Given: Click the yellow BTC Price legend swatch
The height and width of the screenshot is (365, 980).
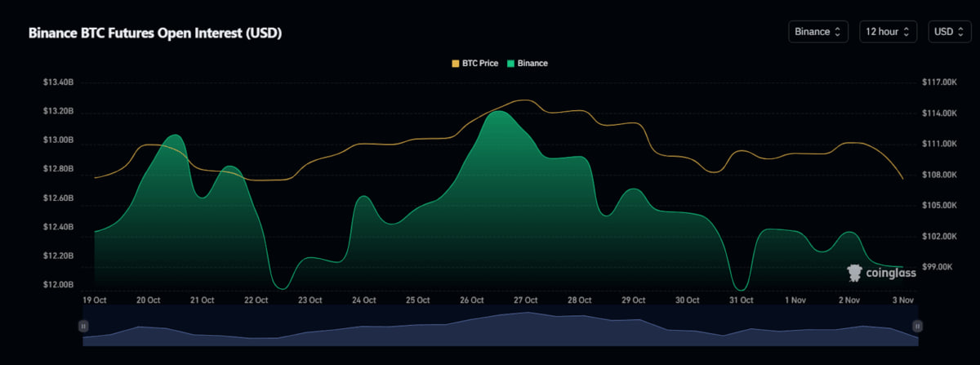Looking at the screenshot, I should [455, 63].
